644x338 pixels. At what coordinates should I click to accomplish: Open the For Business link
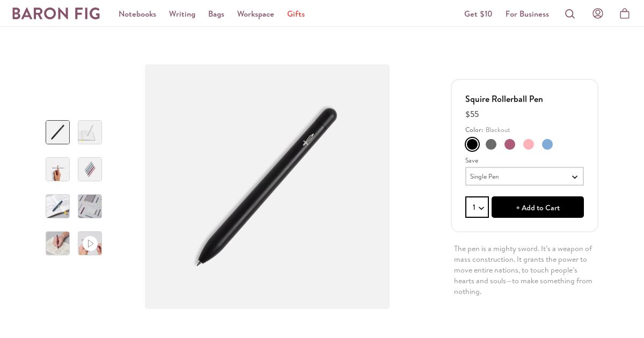pyautogui.click(x=527, y=14)
